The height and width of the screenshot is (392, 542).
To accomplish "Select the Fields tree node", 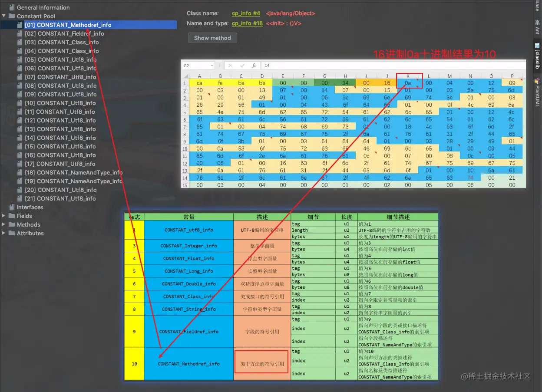I will click(24, 216).
